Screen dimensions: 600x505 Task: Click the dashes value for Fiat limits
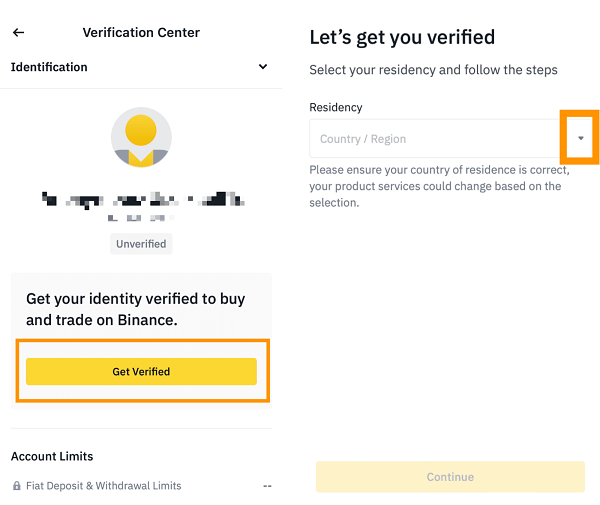pos(267,486)
